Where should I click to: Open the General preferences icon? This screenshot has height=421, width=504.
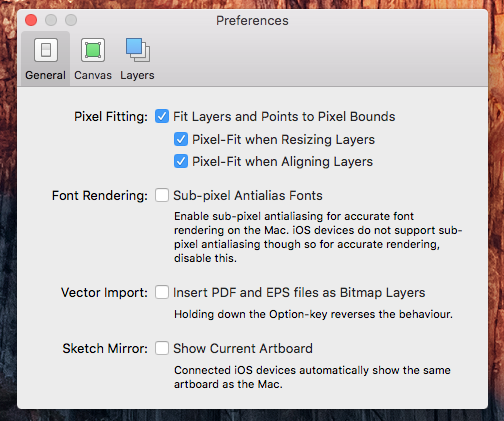click(46, 50)
